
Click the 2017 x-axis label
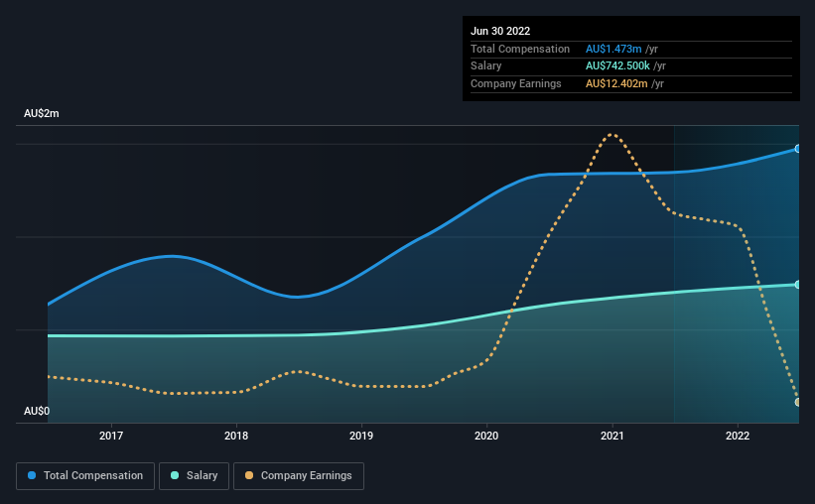[x=111, y=436]
